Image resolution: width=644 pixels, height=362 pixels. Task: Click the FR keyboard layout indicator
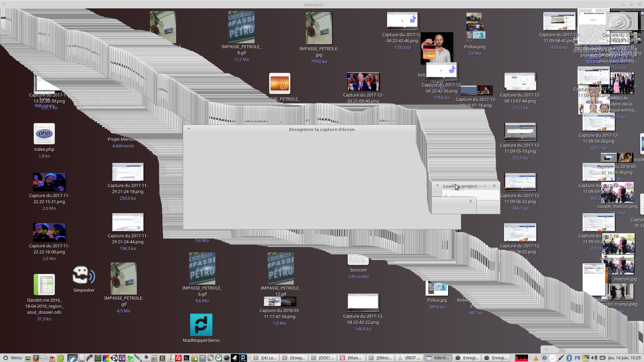click(578, 358)
